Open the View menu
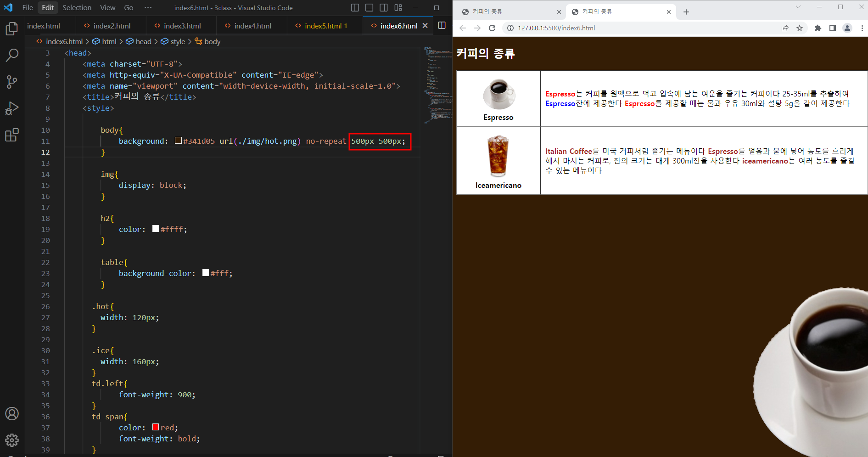The image size is (868, 457). [x=107, y=7]
